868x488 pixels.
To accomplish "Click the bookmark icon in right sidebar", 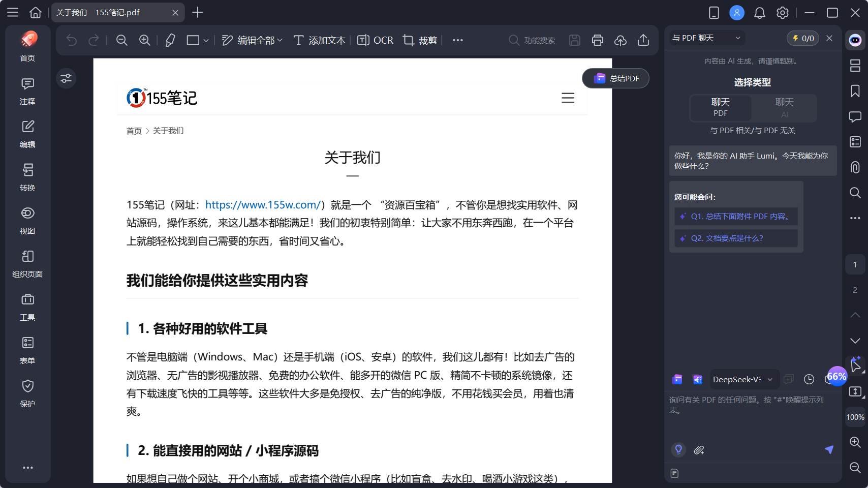I will coord(855,91).
